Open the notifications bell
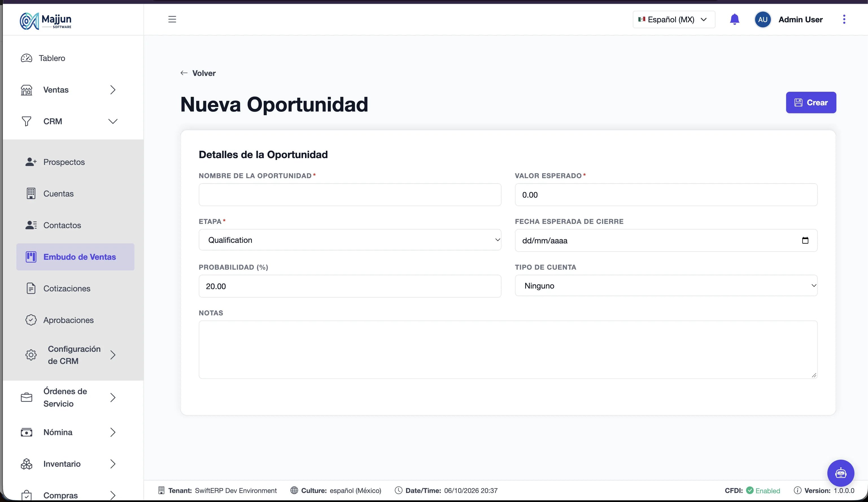The image size is (868, 502). 734,19
